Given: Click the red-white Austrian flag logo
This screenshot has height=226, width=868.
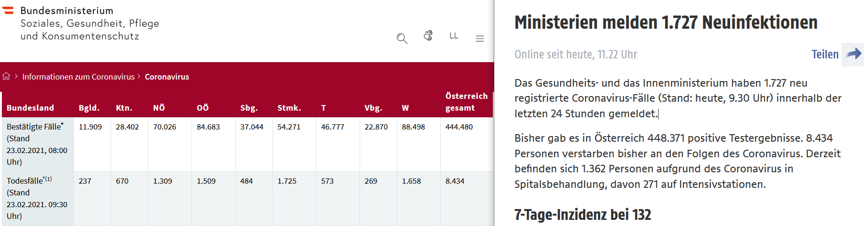Looking at the screenshot, I should coord(8,10).
